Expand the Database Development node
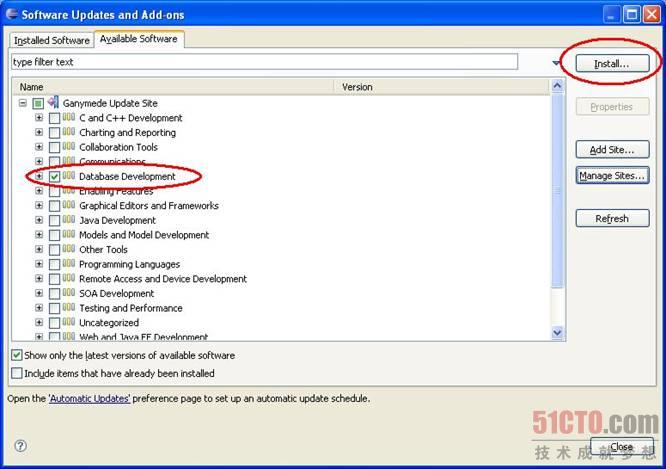666x469 pixels. pos(39,176)
